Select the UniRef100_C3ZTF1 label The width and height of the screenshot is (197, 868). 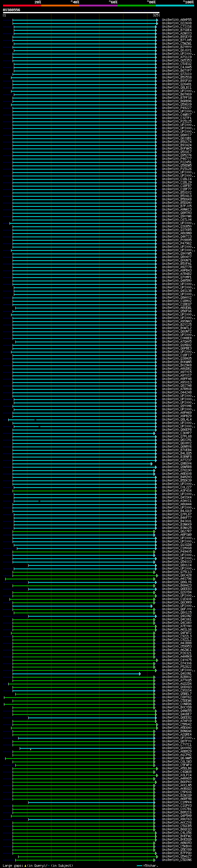tap(176, 118)
